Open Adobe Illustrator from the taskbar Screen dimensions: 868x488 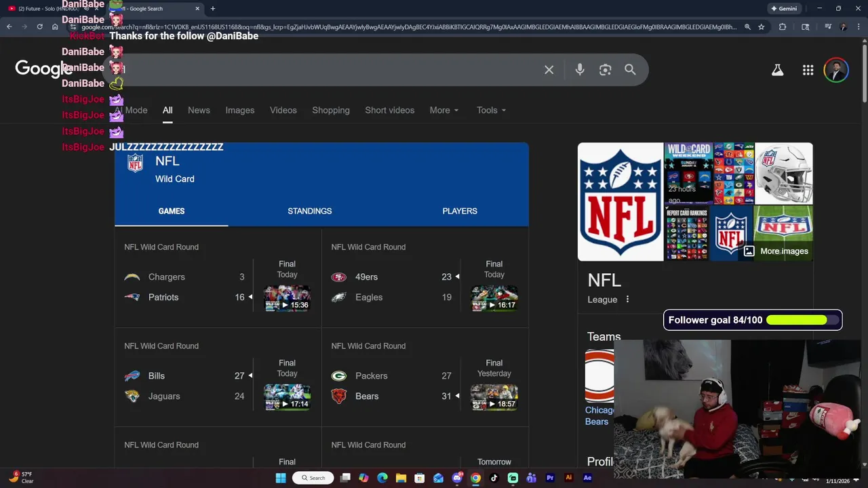[568, 478]
